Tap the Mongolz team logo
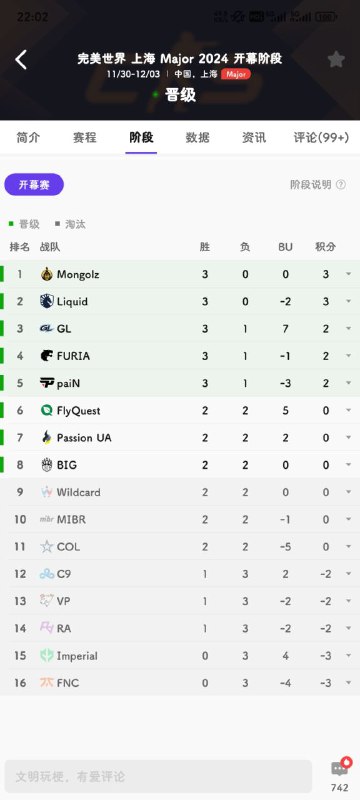This screenshot has width=360, height=800. click(x=47, y=274)
